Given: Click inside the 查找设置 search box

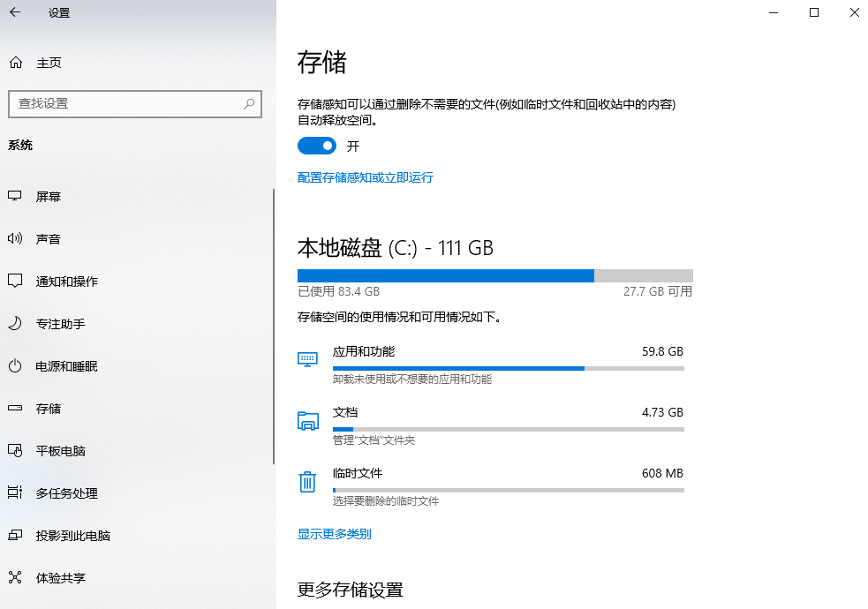Looking at the screenshot, I should [135, 104].
